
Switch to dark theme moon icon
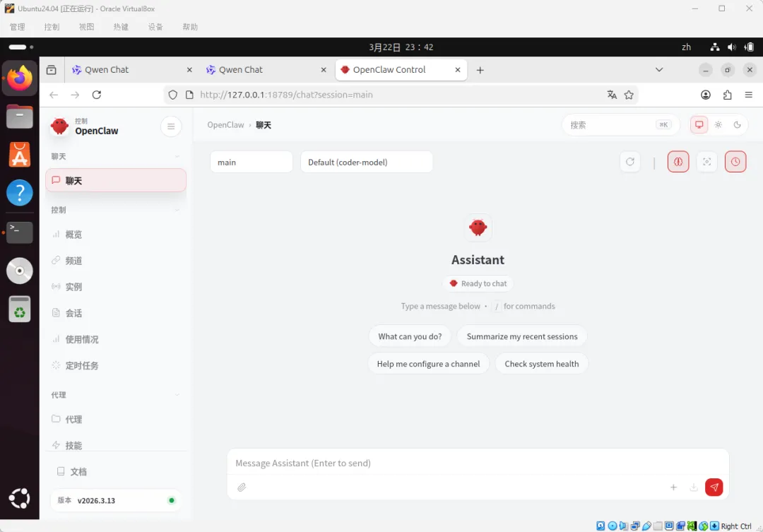tap(737, 124)
